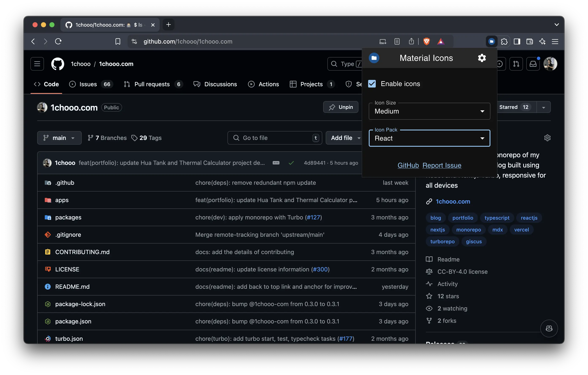The width and height of the screenshot is (588, 375).
Task: Switch to the Code tab
Action: tap(46, 84)
